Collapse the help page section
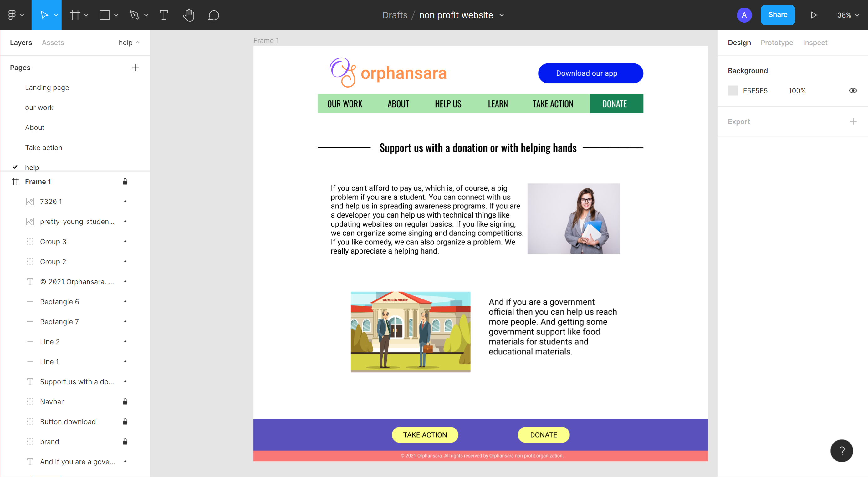The height and width of the screenshot is (477, 868). 138,43
